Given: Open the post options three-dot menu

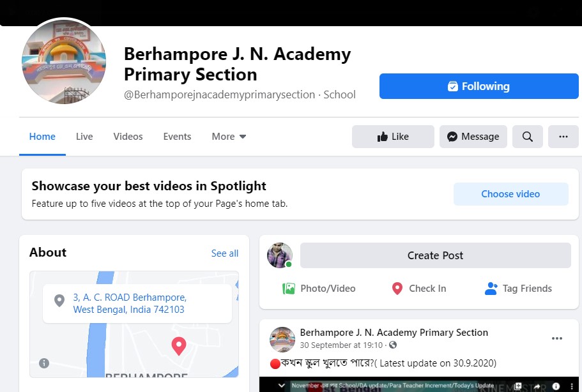Looking at the screenshot, I should (556, 338).
